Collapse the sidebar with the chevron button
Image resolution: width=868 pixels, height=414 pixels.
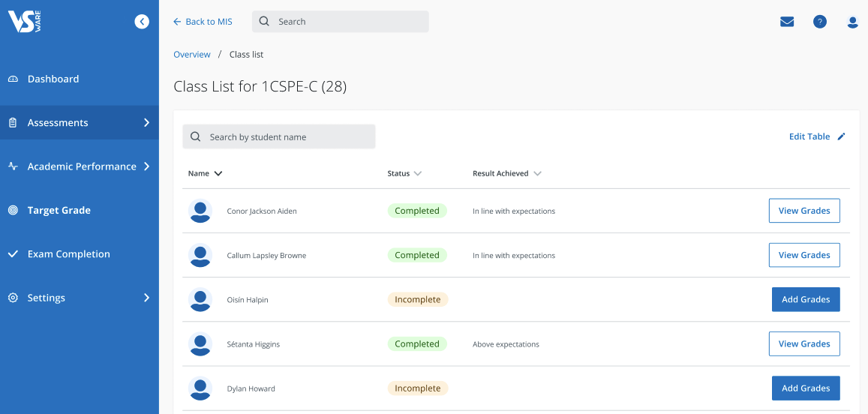click(142, 22)
